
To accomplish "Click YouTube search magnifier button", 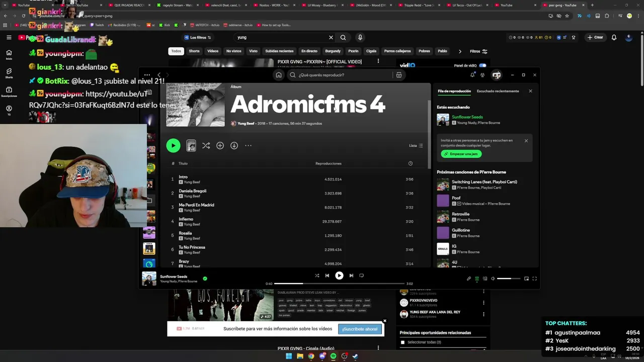I will pos(343,37).
